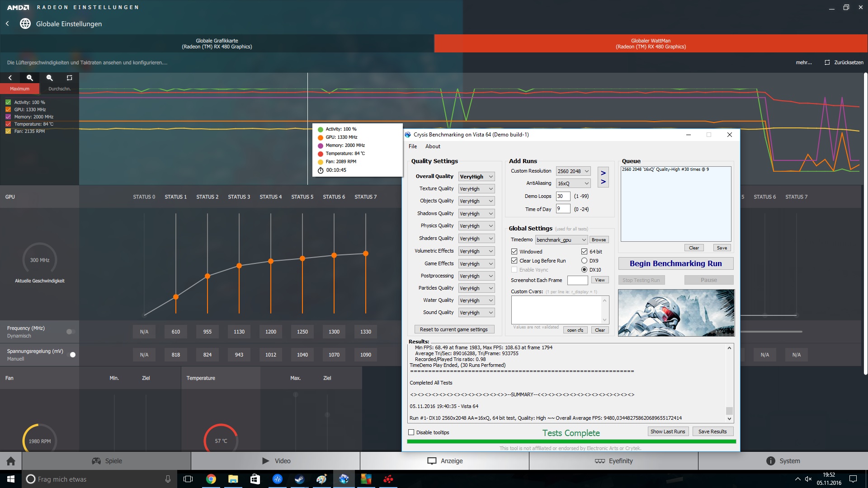Click the Zurücksetzen reset icon
The image size is (868, 488).
(827, 62)
